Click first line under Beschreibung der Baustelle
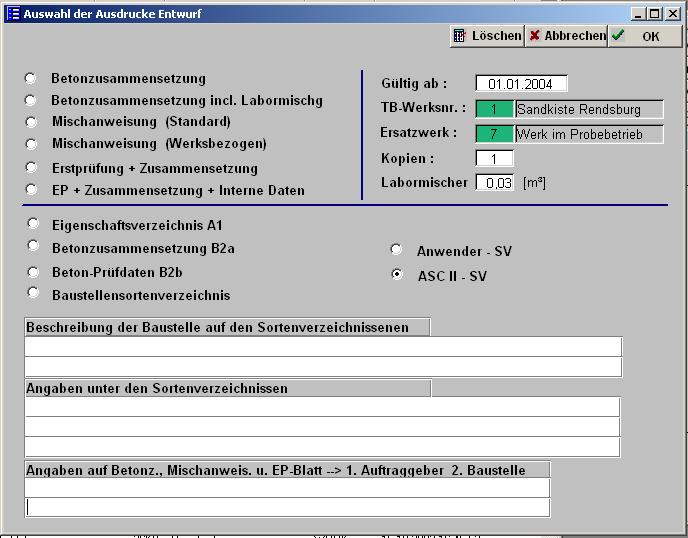 point(323,347)
